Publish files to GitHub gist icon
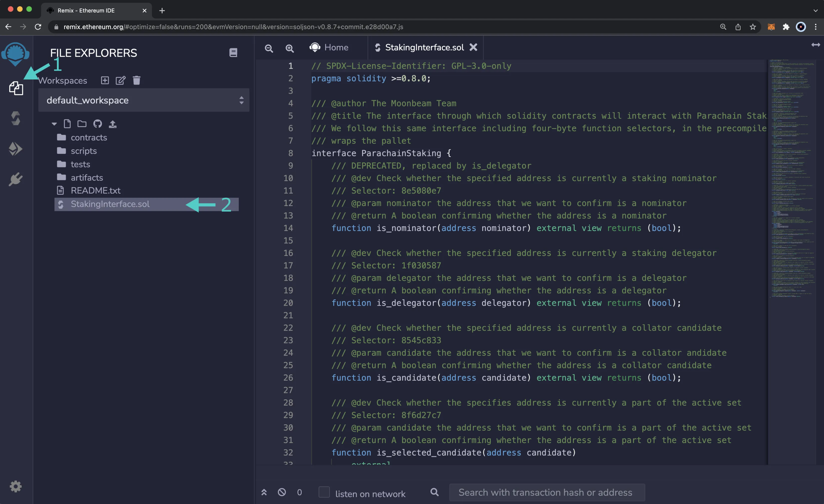Image resolution: width=824 pixels, height=504 pixels. 97,124
